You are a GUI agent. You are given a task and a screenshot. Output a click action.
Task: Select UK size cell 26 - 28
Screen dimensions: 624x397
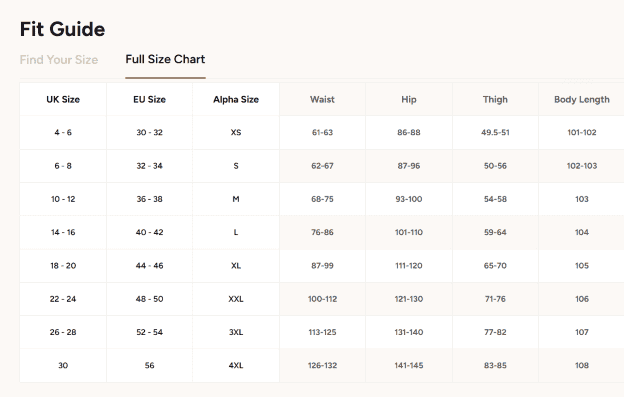63,332
